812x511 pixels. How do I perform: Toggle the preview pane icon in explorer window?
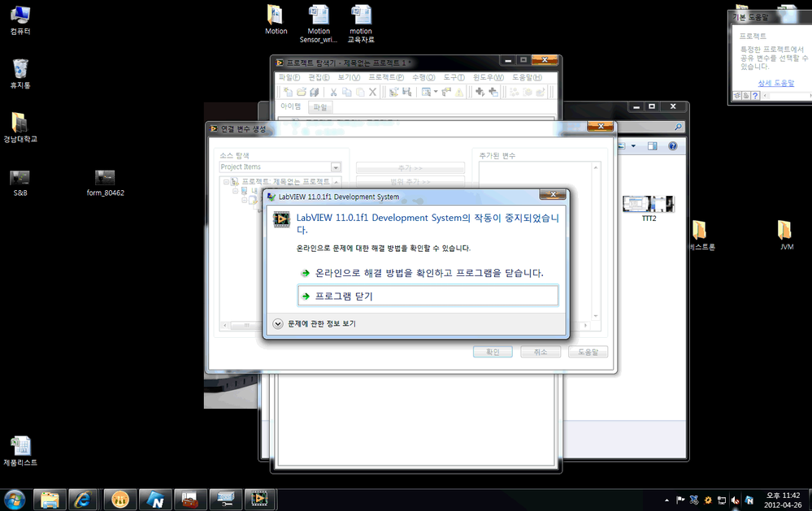pyautogui.click(x=652, y=146)
